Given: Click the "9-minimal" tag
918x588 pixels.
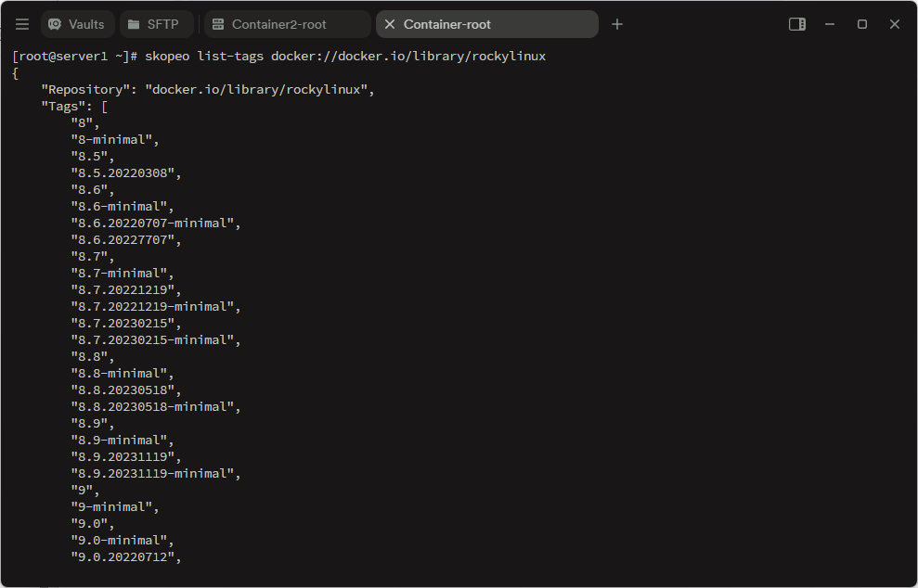Looking at the screenshot, I should point(115,506).
